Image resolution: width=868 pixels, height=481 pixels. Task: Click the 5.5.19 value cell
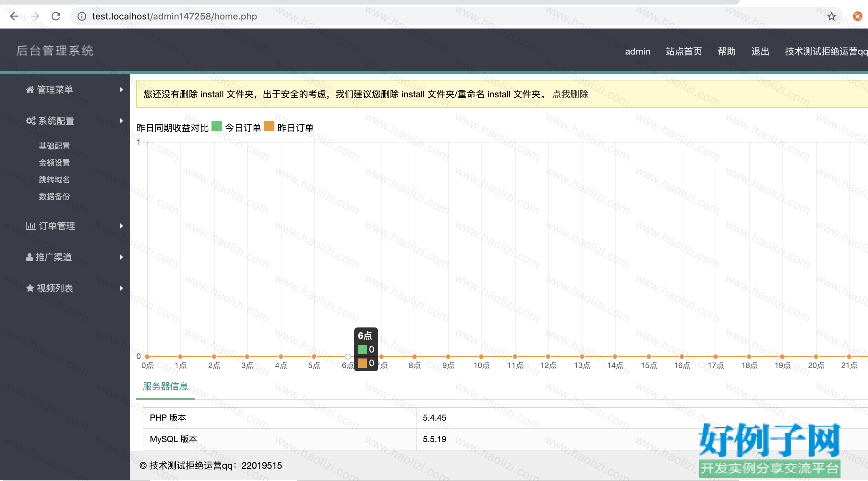(x=642, y=439)
